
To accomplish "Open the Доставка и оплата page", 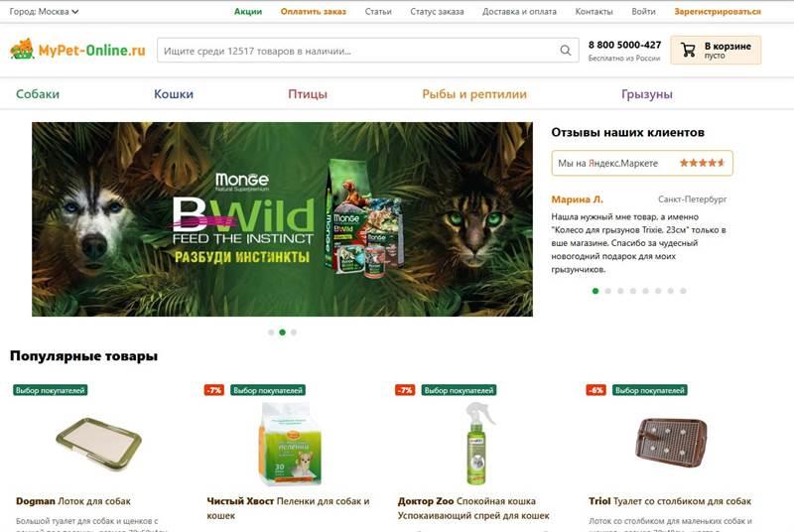I will click(519, 11).
